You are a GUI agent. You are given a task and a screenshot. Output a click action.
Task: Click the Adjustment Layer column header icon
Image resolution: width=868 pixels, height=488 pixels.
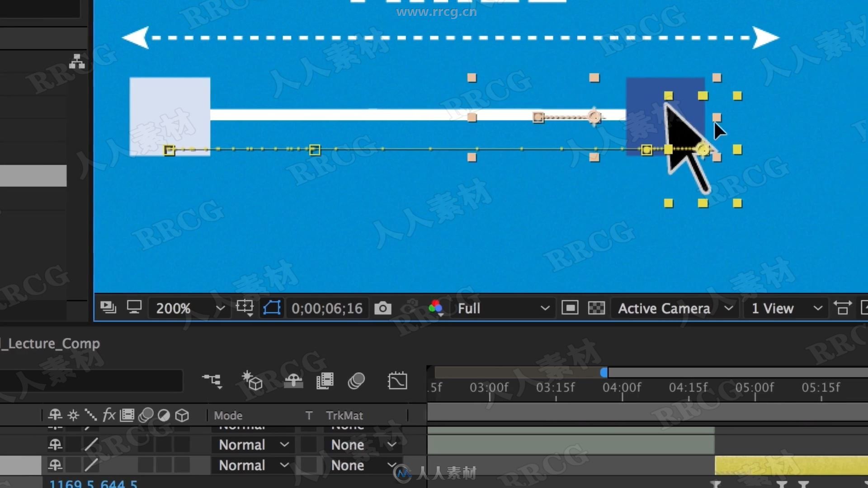pos(164,415)
